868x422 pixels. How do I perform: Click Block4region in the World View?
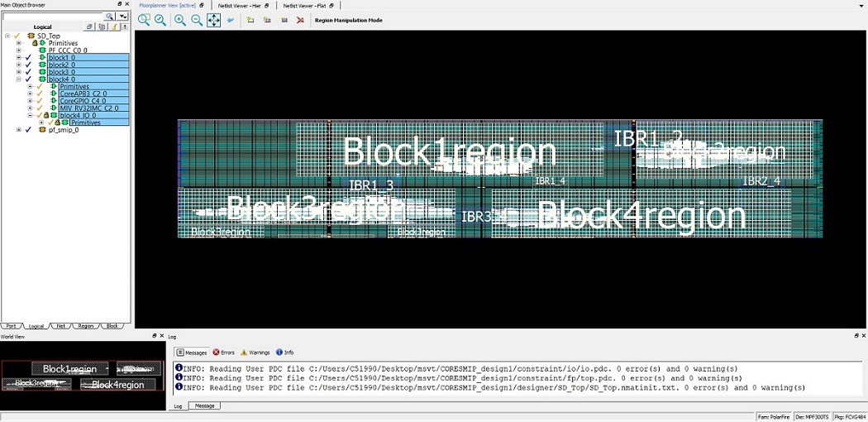coord(117,385)
